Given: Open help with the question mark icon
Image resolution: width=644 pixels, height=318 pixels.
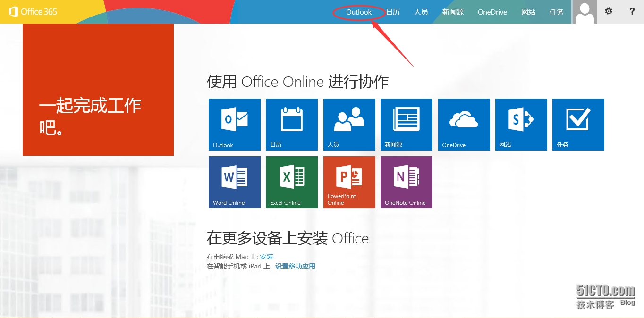Looking at the screenshot, I should (632, 11).
